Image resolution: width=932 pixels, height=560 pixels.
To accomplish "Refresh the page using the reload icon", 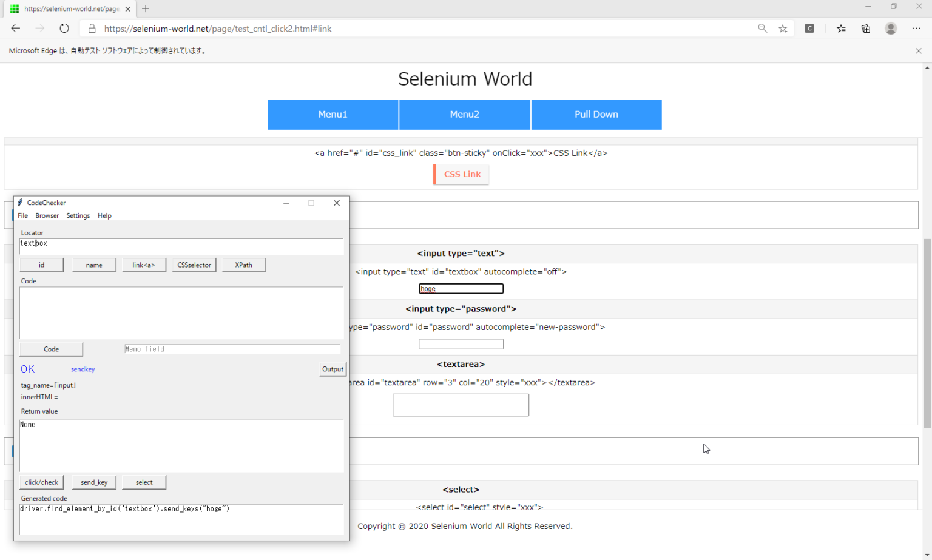I will pyautogui.click(x=64, y=28).
